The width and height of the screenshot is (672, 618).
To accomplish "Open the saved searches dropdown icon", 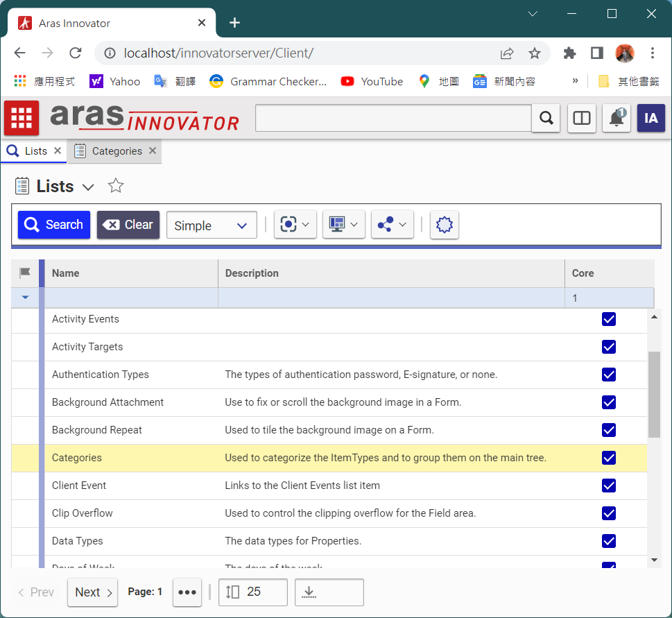I will click(x=295, y=224).
